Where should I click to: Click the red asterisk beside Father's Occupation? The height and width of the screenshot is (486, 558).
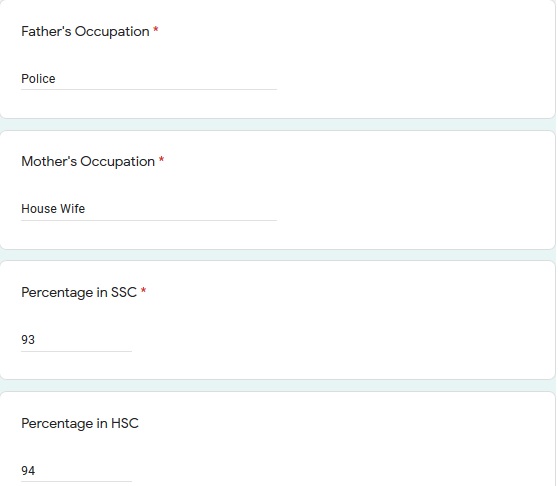(156, 30)
